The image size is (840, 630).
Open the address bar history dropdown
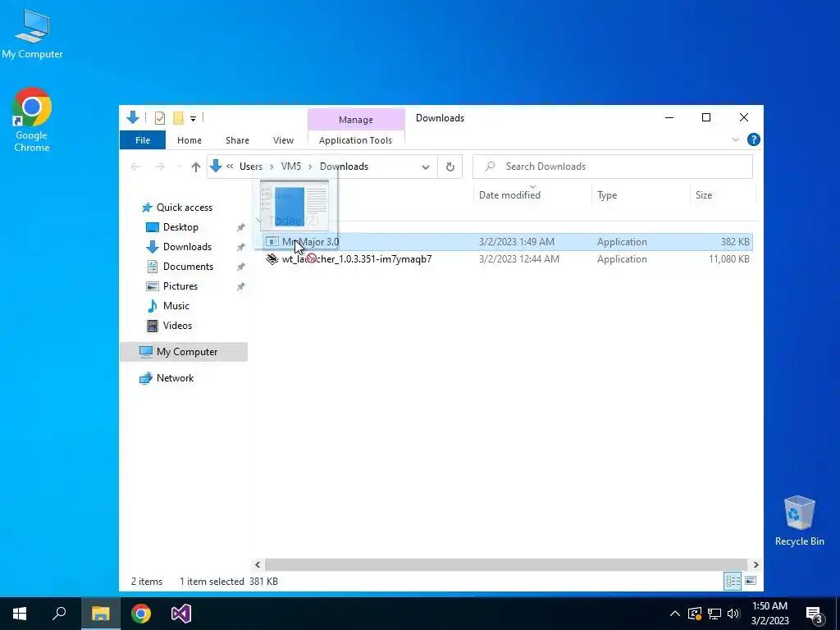(x=426, y=167)
